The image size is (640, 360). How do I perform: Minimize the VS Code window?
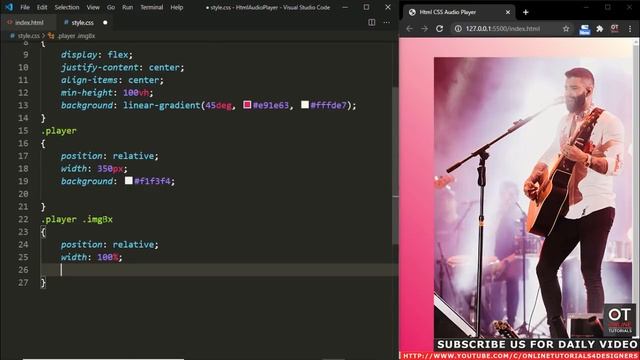[x=345, y=7]
